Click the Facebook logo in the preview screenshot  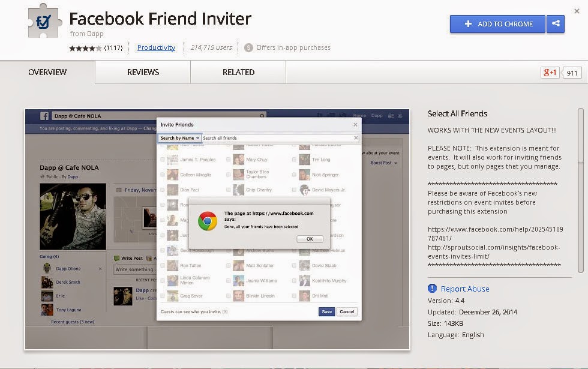(x=44, y=116)
